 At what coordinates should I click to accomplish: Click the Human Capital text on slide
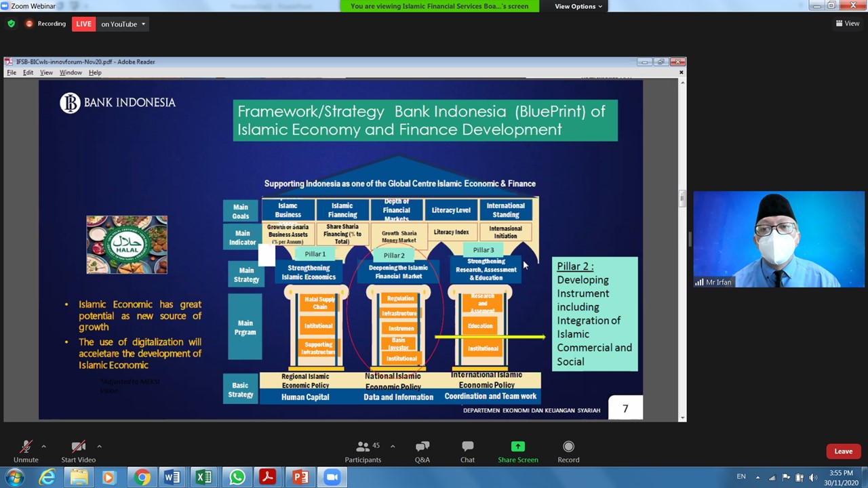click(x=305, y=397)
